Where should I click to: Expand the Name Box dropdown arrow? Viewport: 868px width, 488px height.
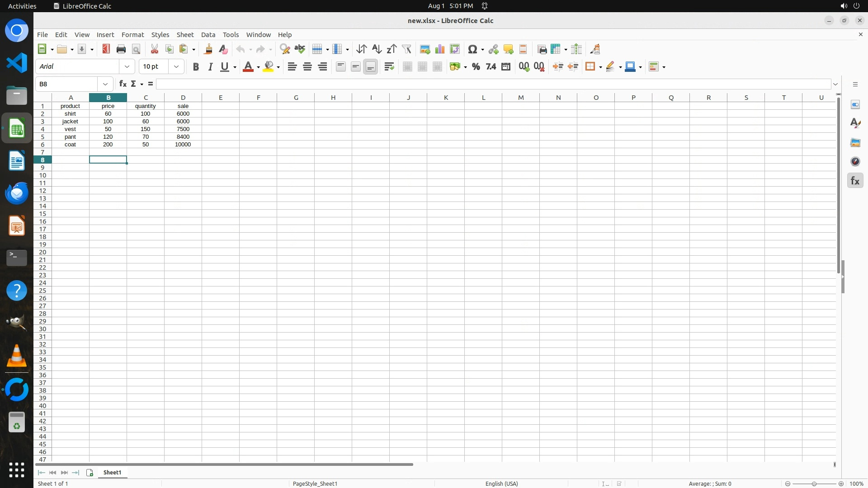click(105, 84)
